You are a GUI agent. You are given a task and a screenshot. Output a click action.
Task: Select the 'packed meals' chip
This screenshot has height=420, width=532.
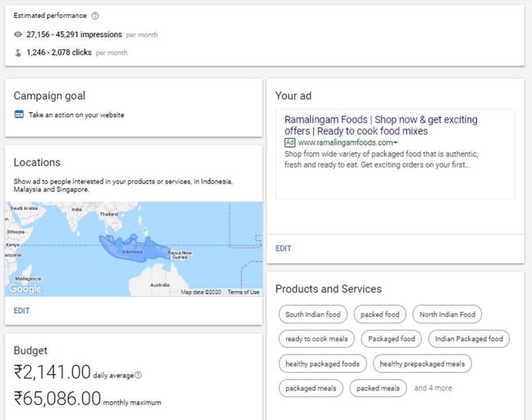tap(378, 388)
